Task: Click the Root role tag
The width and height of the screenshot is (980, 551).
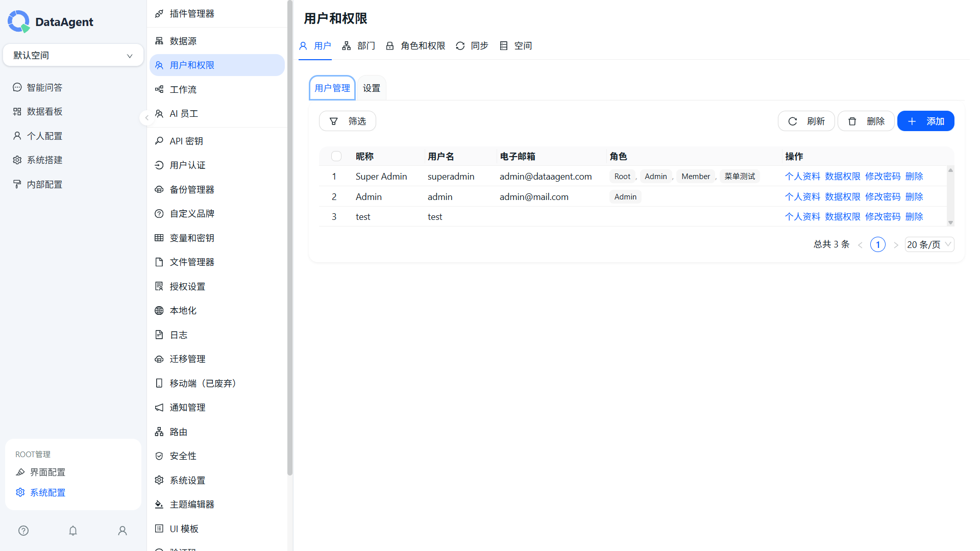Action: 622,177
